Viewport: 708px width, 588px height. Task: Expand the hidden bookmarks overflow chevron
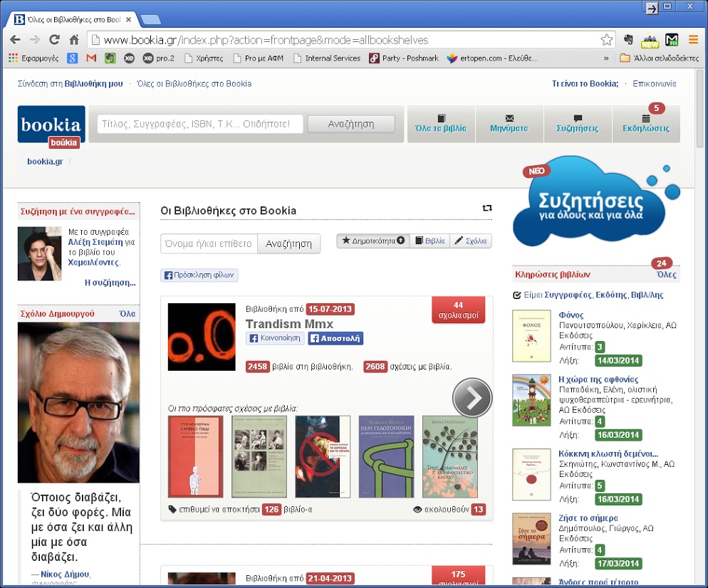point(606,58)
